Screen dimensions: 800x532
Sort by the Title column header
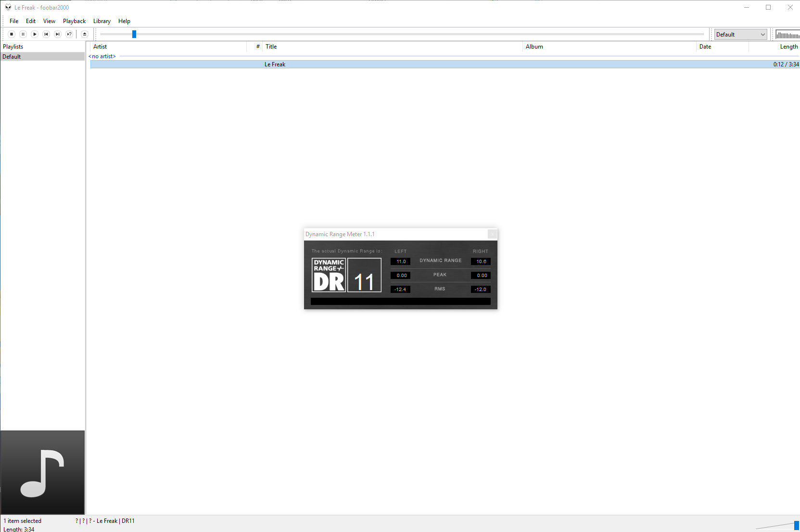click(393, 47)
